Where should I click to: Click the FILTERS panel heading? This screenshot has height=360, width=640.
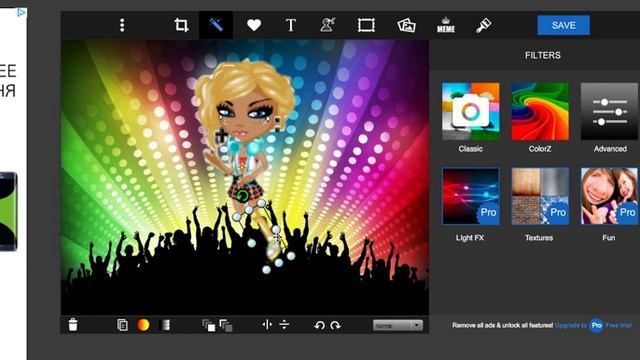click(542, 55)
